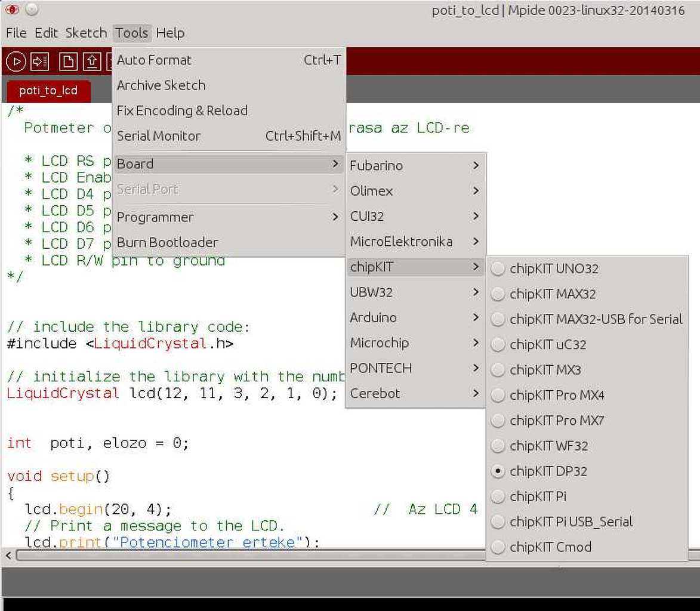Click the Verify (play) toolbar icon

click(16, 61)
